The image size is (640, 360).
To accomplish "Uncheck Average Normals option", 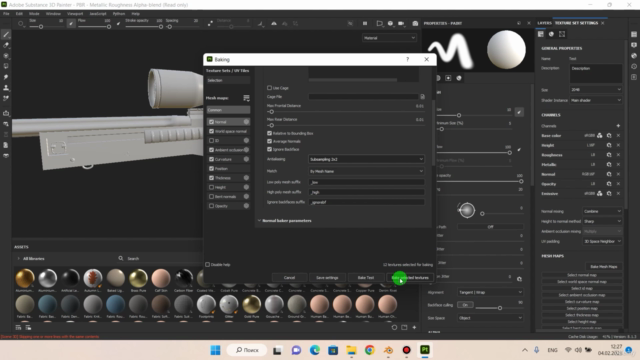I will click(269, 141).
